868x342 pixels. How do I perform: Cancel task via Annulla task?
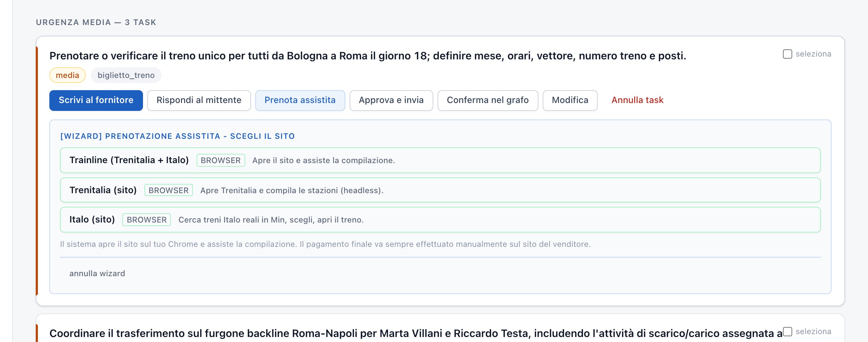point(637,100)
